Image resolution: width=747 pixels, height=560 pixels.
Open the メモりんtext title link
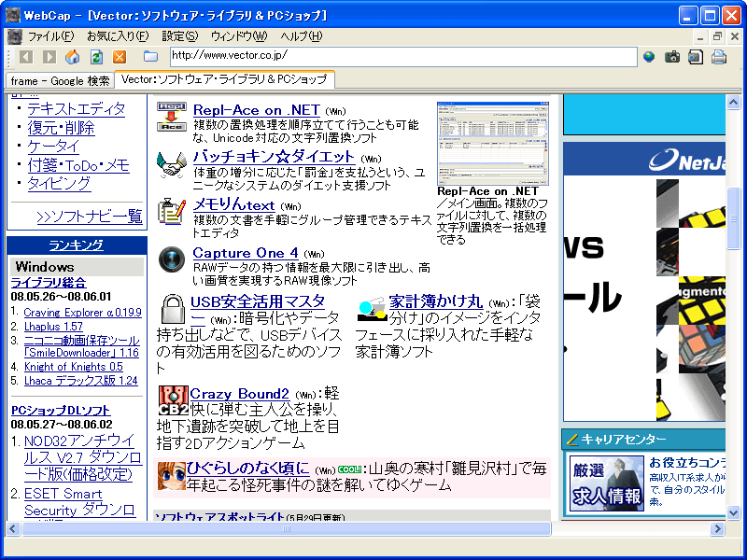234,204
